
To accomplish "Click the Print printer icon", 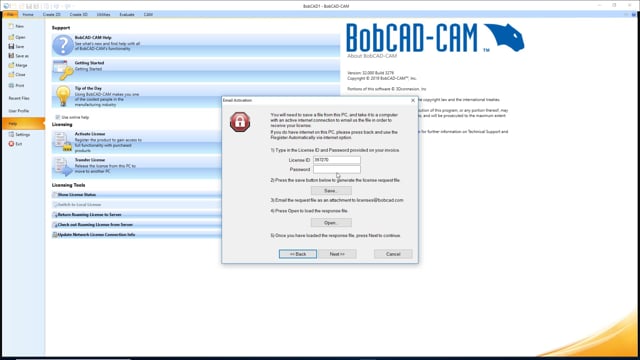I will (x=11, y=85).
